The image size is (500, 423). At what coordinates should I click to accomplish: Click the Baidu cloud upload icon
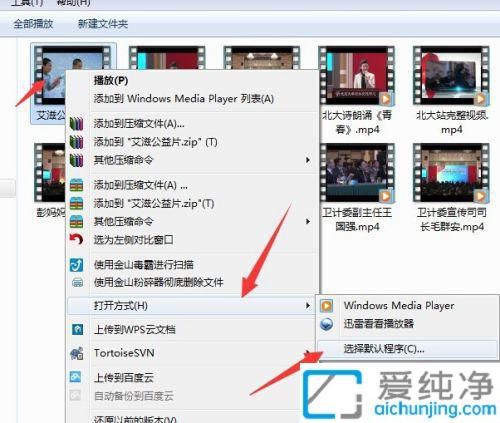coord(76,377)
